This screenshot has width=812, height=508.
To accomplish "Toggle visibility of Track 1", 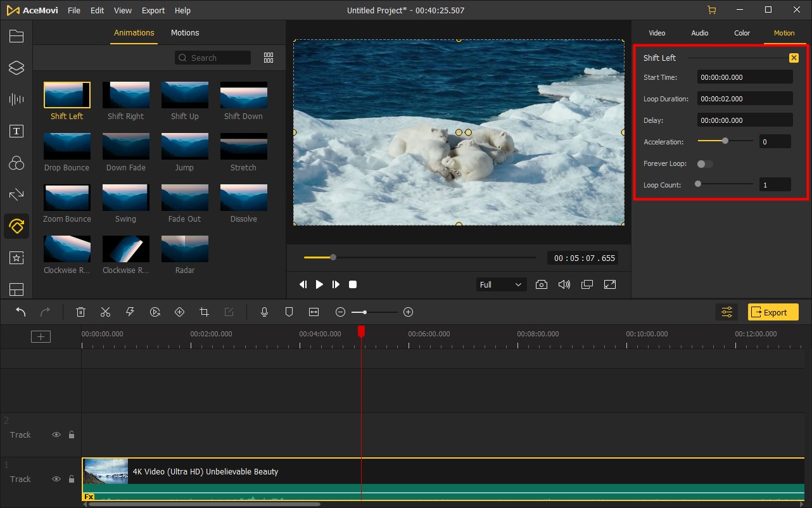I will (56, 479).
